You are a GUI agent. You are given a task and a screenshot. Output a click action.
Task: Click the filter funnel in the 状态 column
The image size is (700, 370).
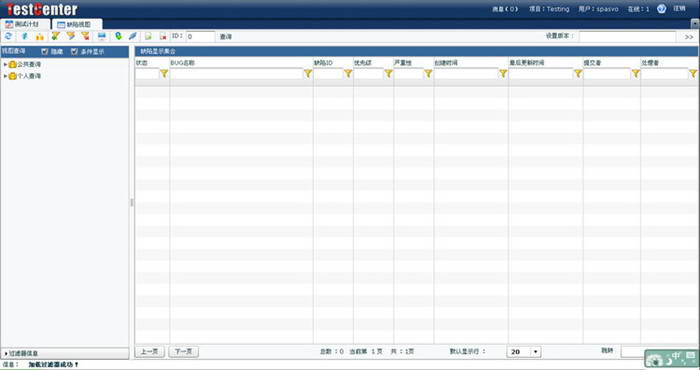pyautogui.click(x=164, y=74)
